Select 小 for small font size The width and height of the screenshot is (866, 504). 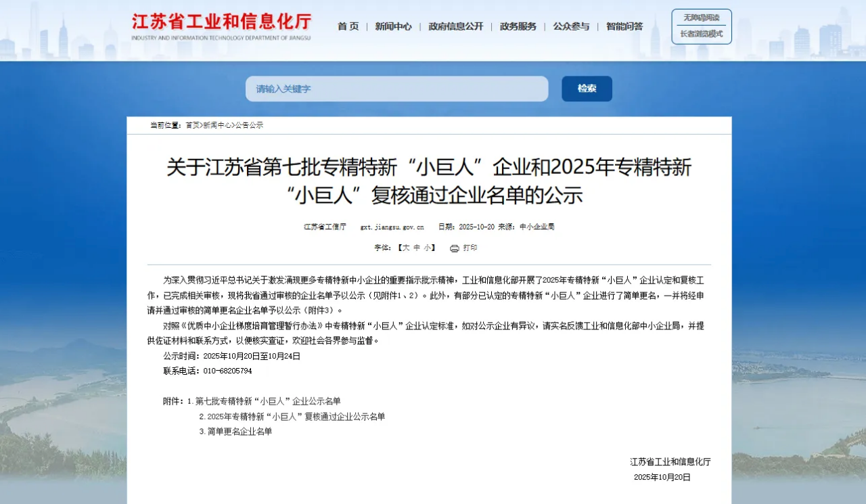[426, 248]
